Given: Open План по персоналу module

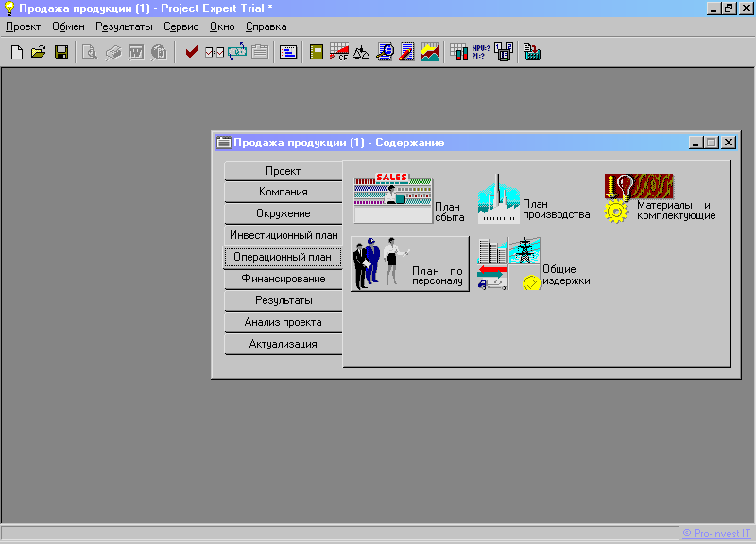Looking at the screenshot, I should coord(410,263).
